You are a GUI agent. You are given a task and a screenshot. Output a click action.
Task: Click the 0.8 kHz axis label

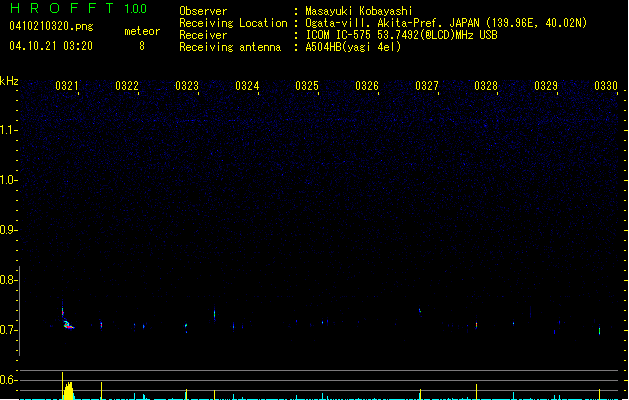coord(9,280)
